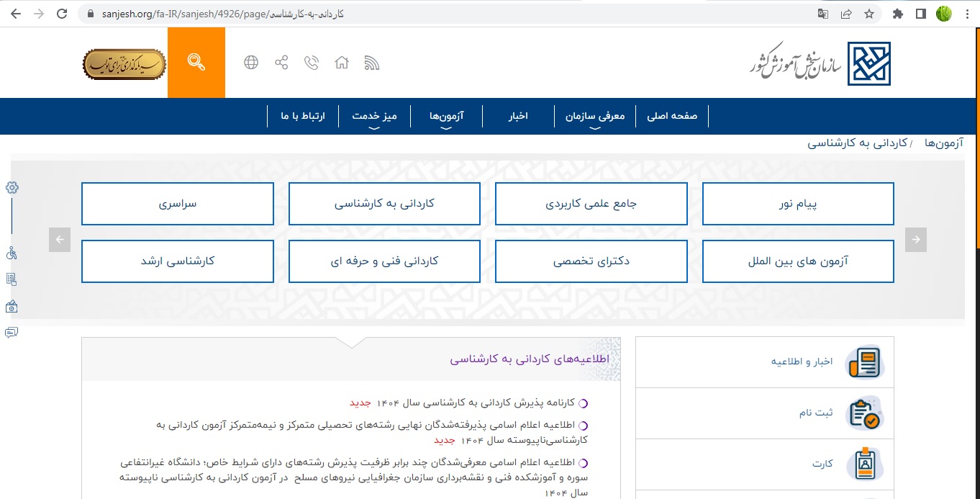The width and height of the screenshot is (980, 499).
Task: Open the settings gear on left sidebar
Action: click(x=12, y=188)
